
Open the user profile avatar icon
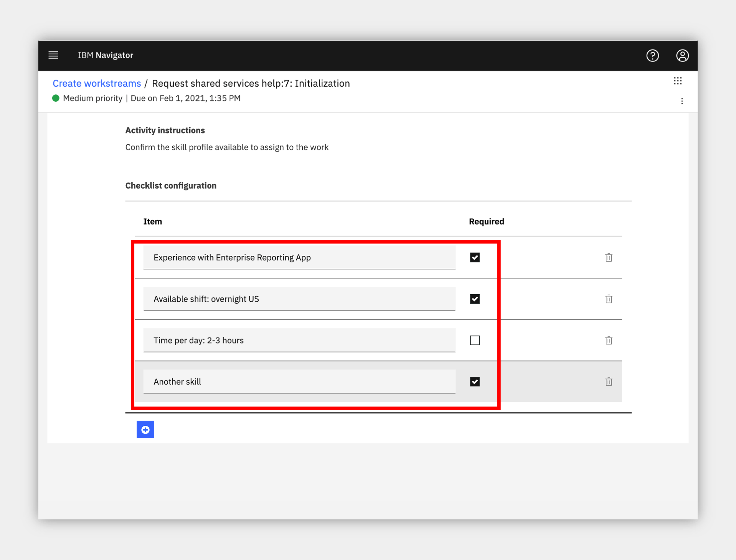[x=682, y=56]
